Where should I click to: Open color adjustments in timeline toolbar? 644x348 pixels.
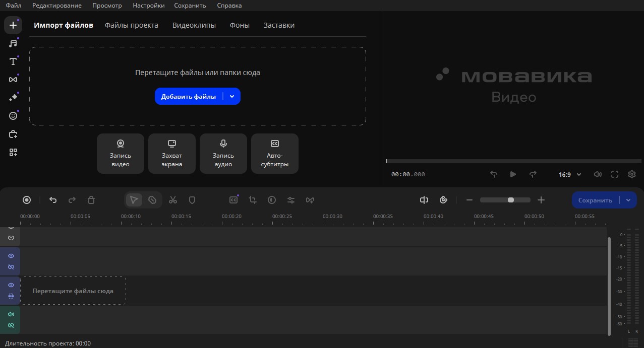(272, 200)
